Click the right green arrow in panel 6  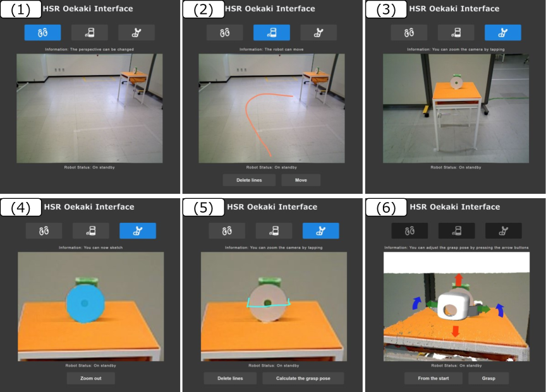(484, 309)
